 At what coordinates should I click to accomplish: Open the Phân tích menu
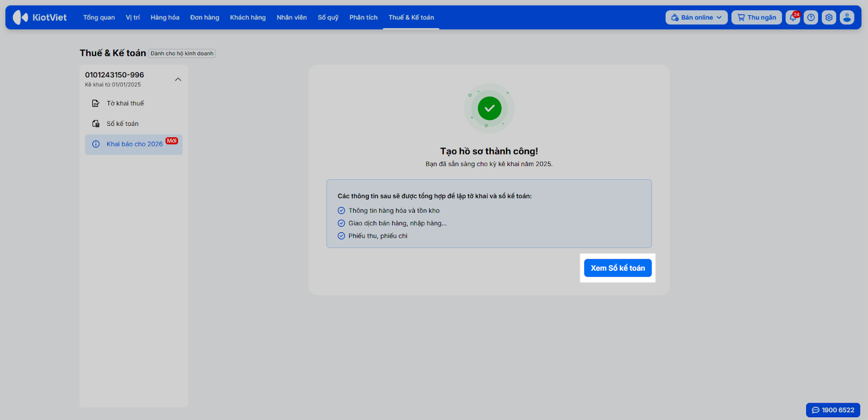click(363, 17)
